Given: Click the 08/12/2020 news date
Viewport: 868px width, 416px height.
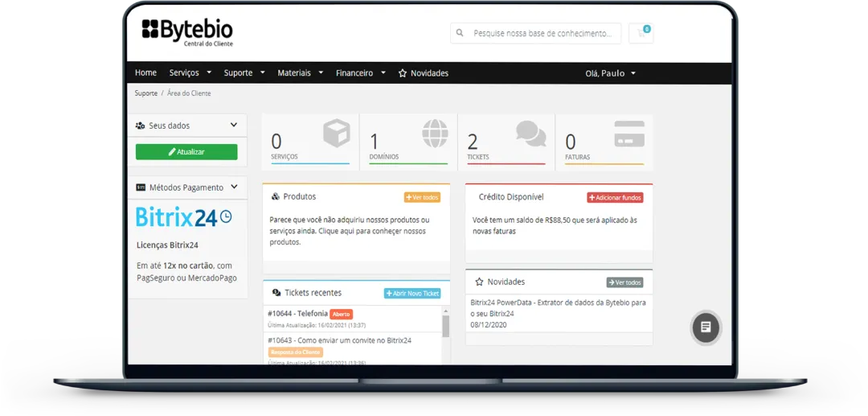Looking at the screenshot, I should point(489,324).
